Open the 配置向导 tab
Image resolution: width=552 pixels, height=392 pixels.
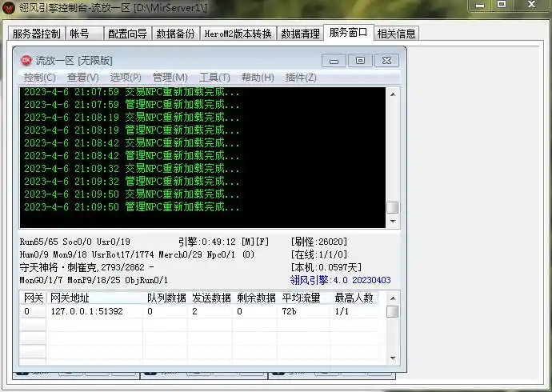tap(127, 34)
